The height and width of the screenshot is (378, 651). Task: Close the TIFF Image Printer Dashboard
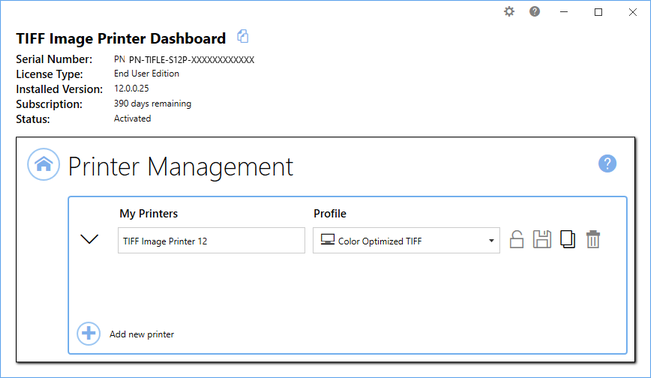[633, 12]
